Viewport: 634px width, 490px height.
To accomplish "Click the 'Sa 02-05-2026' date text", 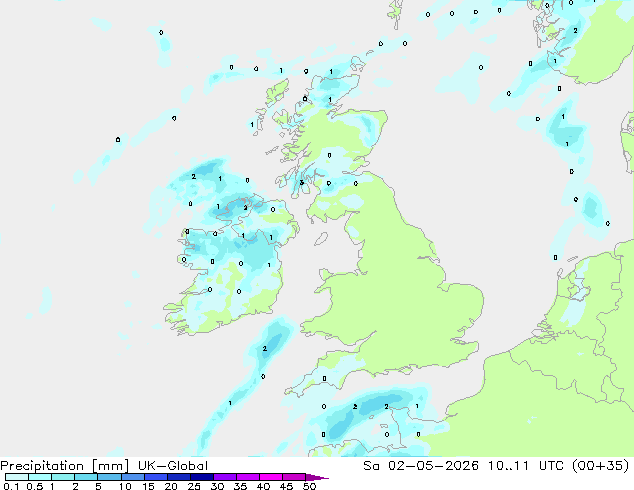I will tap(421, 466).
